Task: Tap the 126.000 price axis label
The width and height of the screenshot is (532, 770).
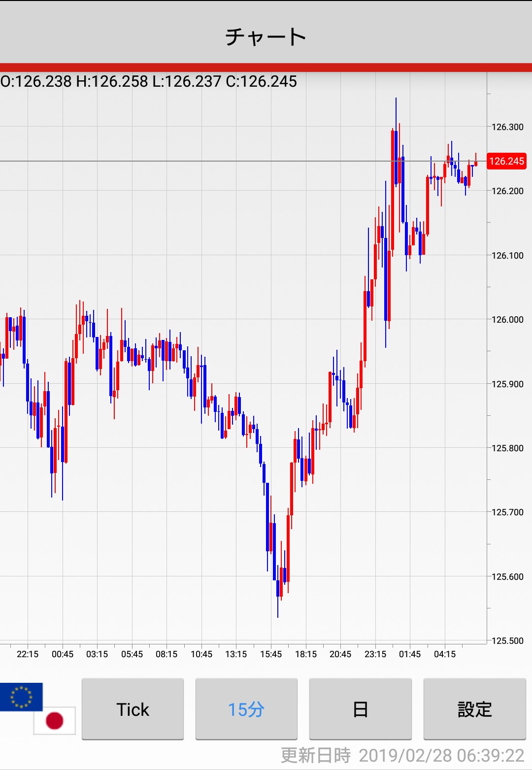Action: 507,320
